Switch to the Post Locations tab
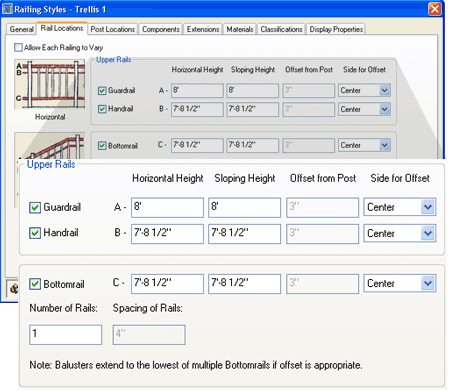 113,29
